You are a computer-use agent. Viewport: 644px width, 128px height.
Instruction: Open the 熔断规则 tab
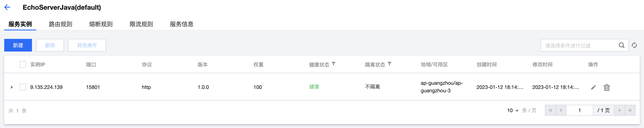coord(101,24)
